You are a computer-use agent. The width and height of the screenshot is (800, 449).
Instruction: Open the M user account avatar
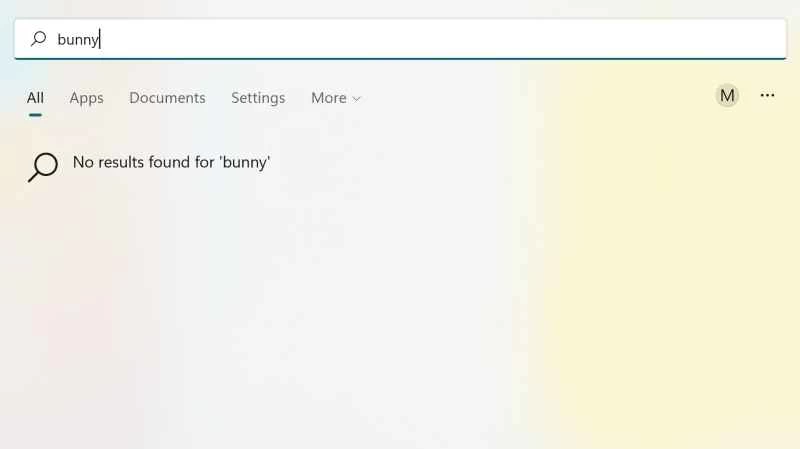(x=727, y=95)
